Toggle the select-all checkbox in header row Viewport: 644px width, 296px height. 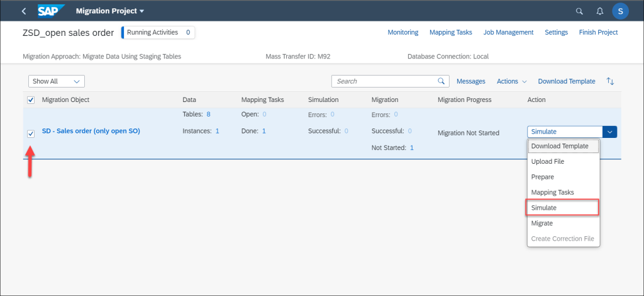(31, 100)
